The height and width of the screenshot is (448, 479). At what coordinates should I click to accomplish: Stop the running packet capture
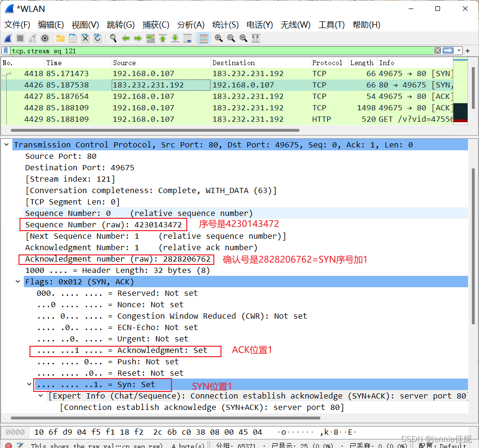tap(20, 38)
